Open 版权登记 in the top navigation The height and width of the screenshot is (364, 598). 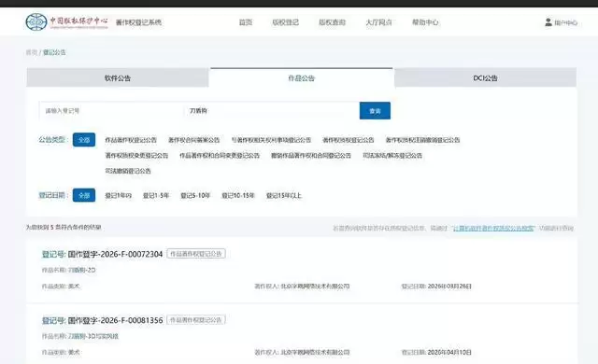click(x=286, y=22)
